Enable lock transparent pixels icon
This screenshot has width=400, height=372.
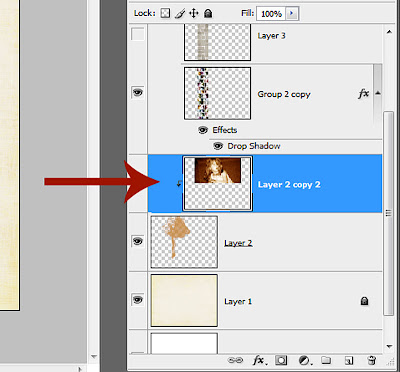[x=165, y=13]
